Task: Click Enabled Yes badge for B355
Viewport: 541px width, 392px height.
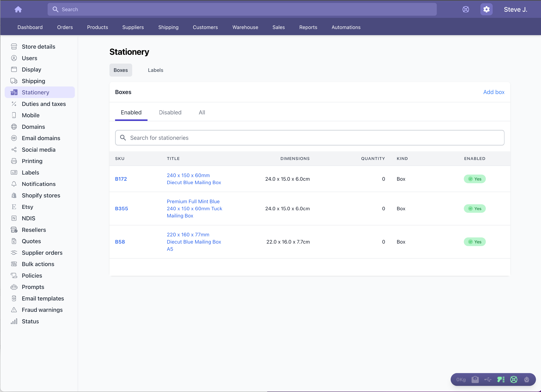Action: click(474, 208)
